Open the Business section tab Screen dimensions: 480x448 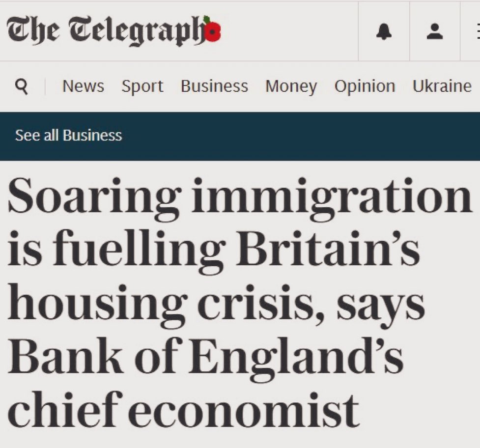(x=214, y=86)
